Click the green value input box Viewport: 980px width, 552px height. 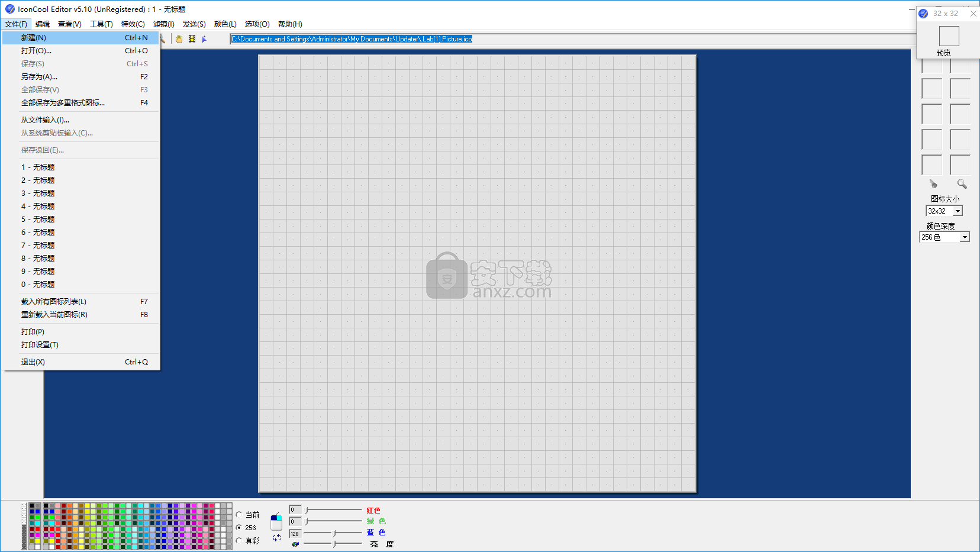coord(295,522)
